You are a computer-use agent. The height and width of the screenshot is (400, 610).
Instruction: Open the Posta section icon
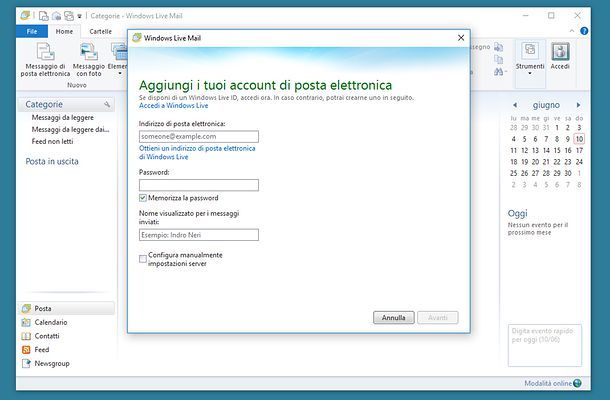click(26, 309)
